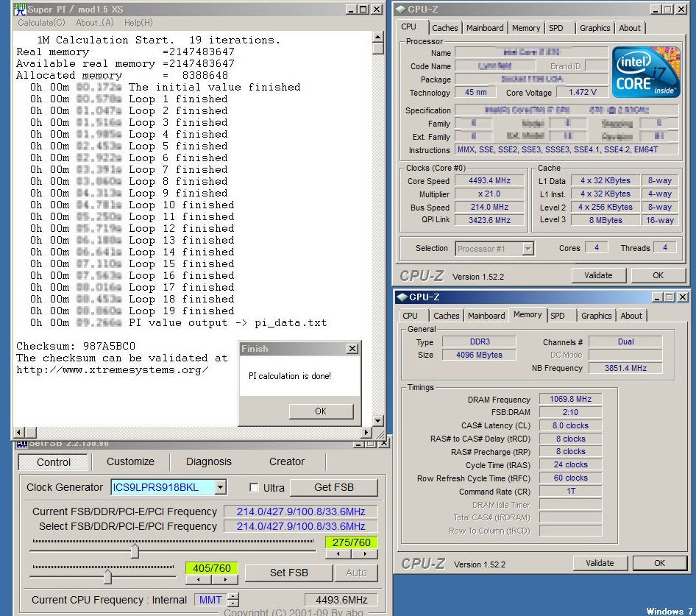This screenshot has width=696, height=616.
Task: Click Super PI horizontal scrollbar right arrow
Action: click(366, 432)
